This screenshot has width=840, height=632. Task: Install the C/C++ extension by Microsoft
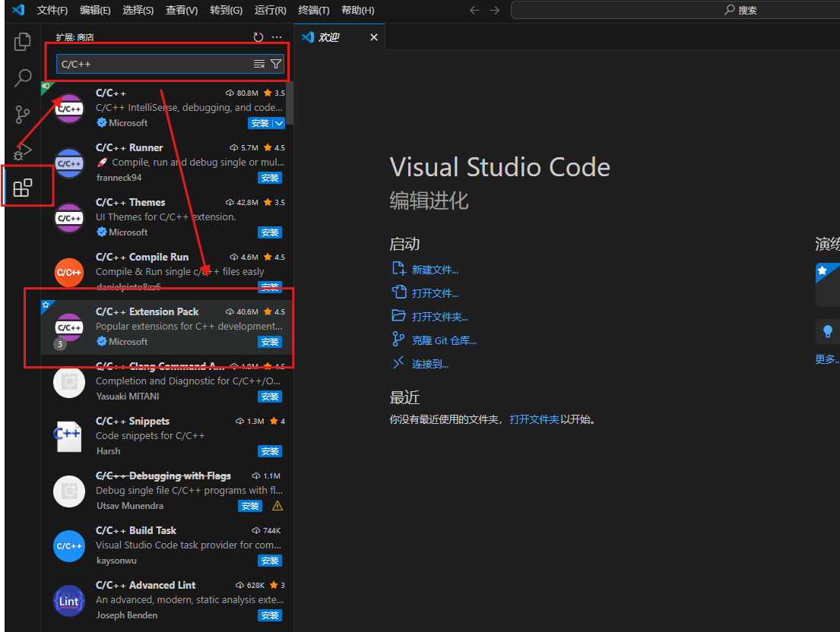point(260,123)
